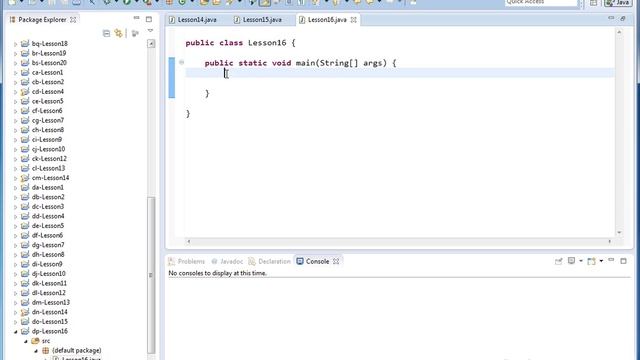The image size is (640, 360).
Task: Expand the do-Lesson15 project node
Action: click(16, 322)
